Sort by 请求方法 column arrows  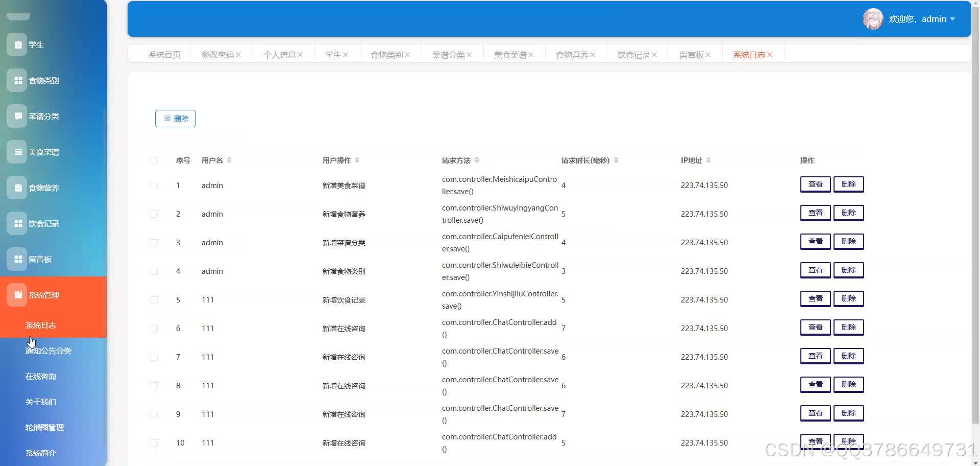(477, 160)
